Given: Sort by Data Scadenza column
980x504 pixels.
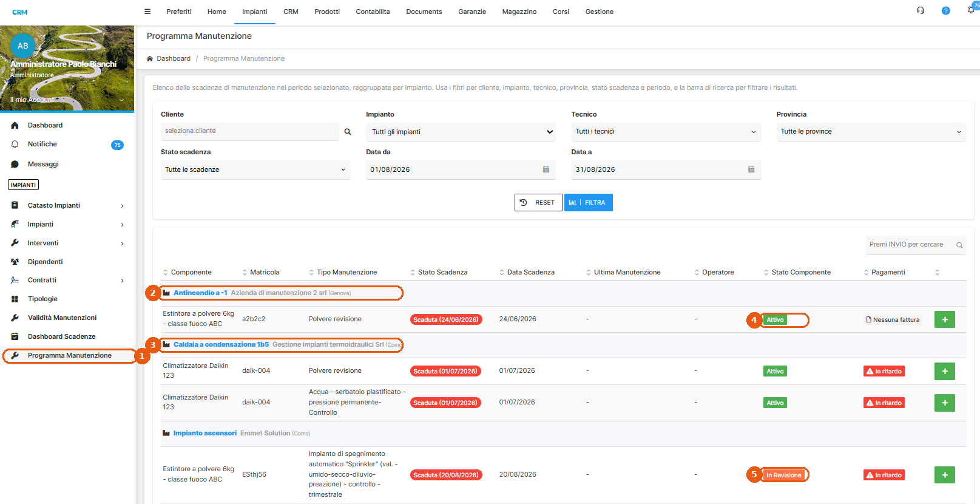Looking at the screenshot, I should coord(527,273).
